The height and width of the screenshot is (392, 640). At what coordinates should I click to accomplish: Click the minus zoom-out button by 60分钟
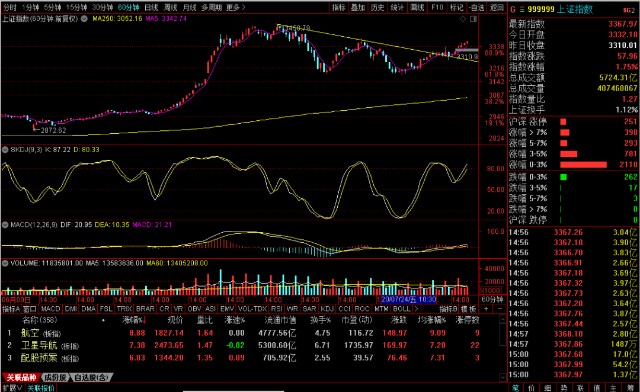[x=500, y=309]
